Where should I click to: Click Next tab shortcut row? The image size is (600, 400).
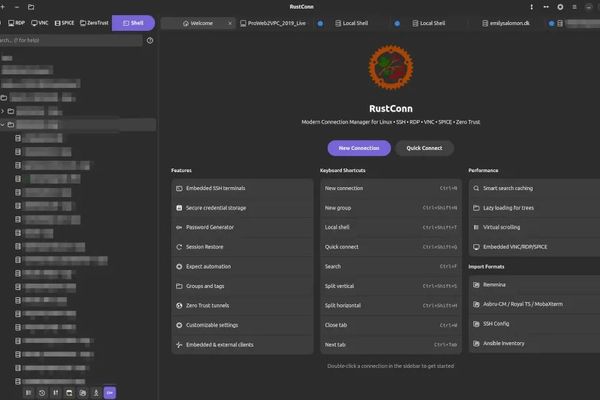coord(391,344)
